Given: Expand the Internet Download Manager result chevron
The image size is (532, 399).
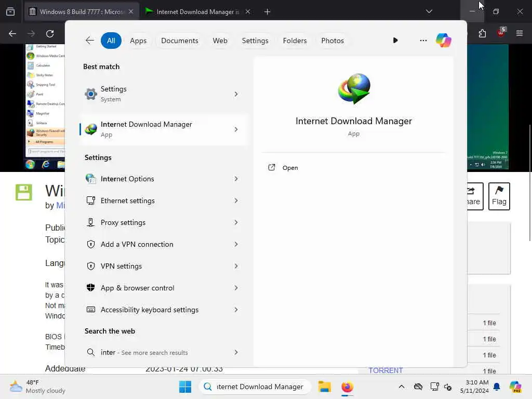Looking at the screenshot, I should pyautogui.click(x=236, y=129).
